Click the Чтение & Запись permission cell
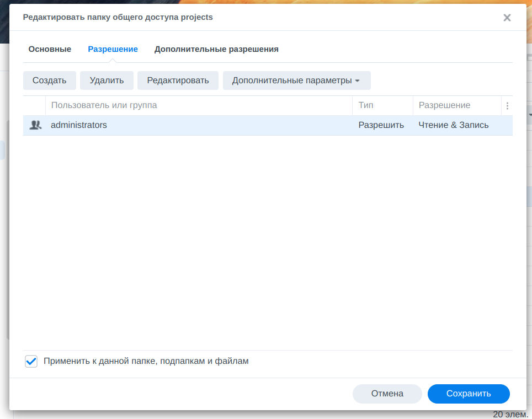 [x=453, y=125]
